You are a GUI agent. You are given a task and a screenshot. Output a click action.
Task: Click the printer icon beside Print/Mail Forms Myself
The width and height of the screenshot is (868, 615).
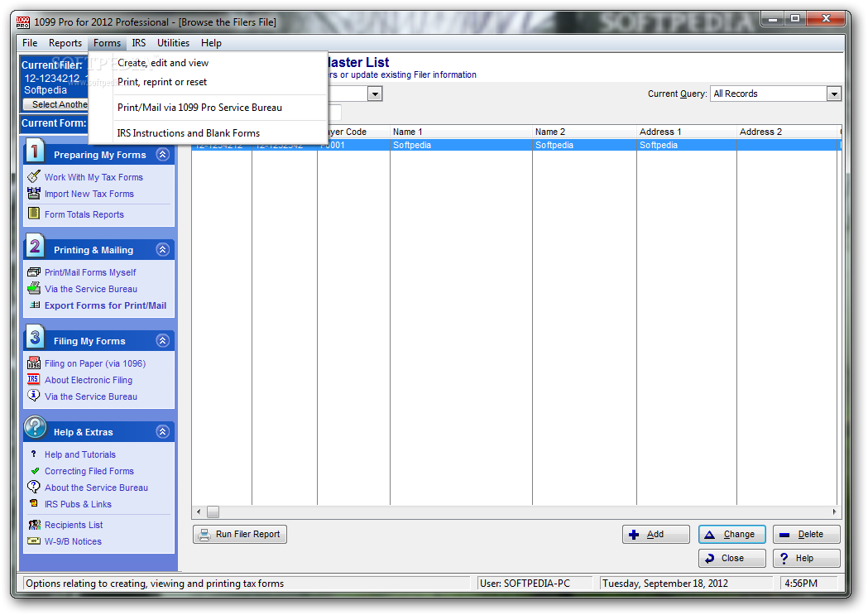[34, 271]
